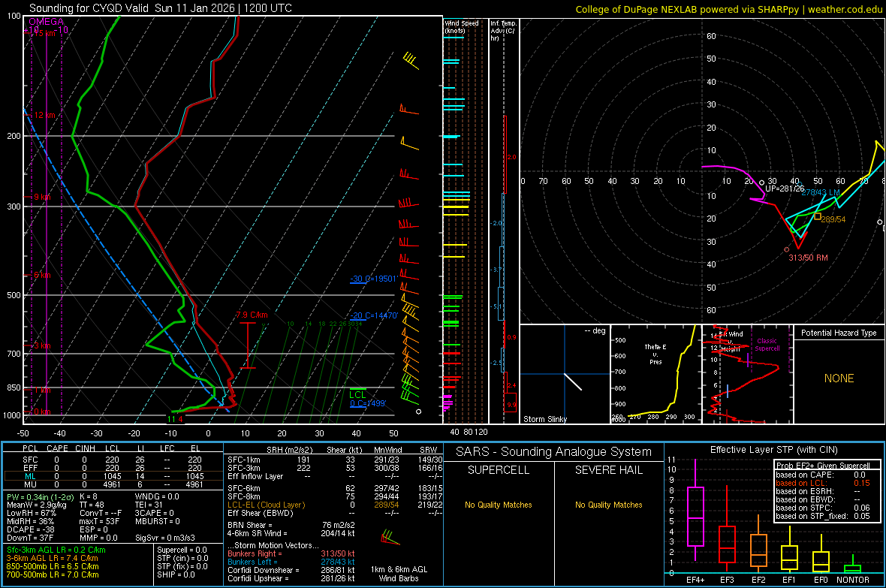This screenshot has width=886, height=588.
Task: Click 'SARS - Sounding Analogue System' heading
Action: pos(553,452)
